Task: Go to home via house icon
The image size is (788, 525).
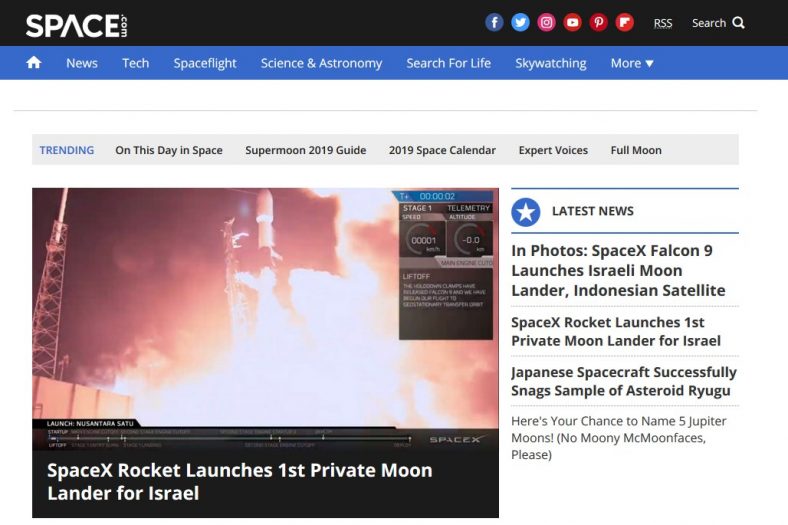Action: pos(34,62)
